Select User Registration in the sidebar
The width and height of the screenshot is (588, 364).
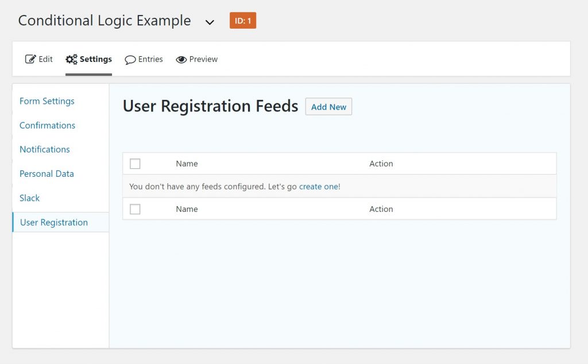click(54, 223)
